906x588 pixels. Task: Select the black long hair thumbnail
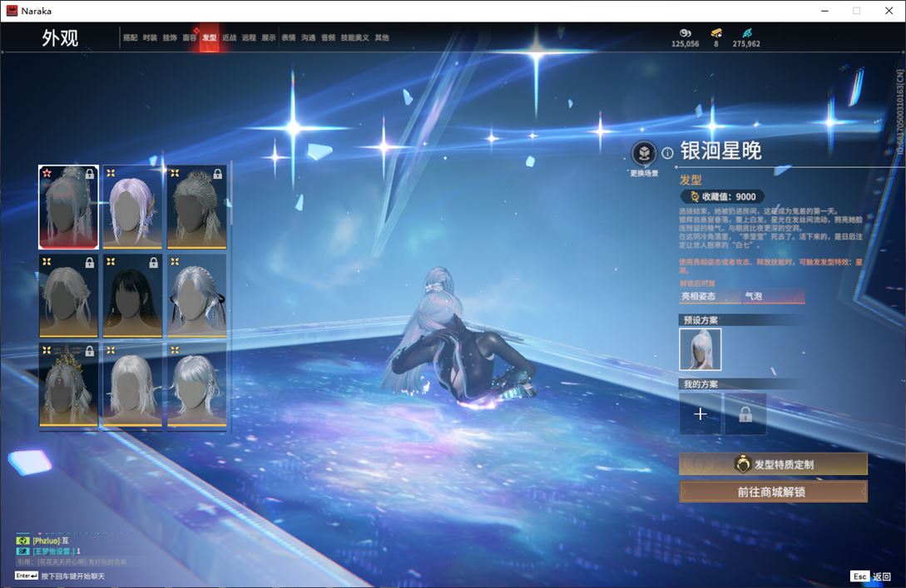[x=132, y=296]
